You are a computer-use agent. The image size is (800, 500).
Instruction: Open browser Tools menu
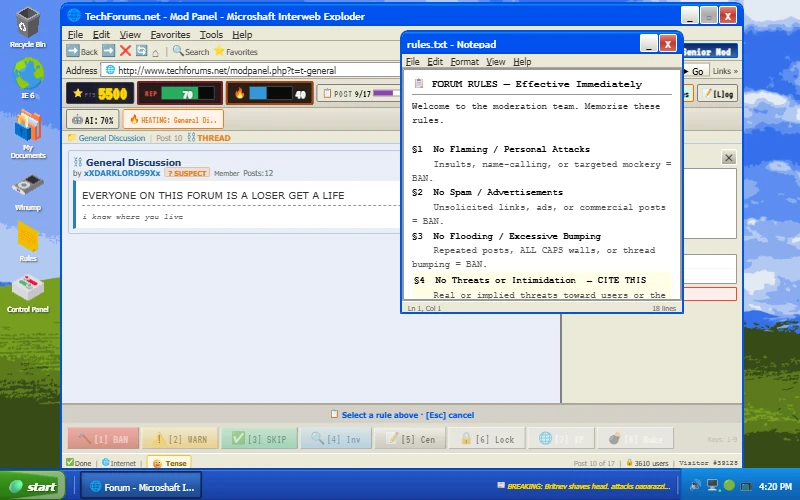[x=211, y=35]
